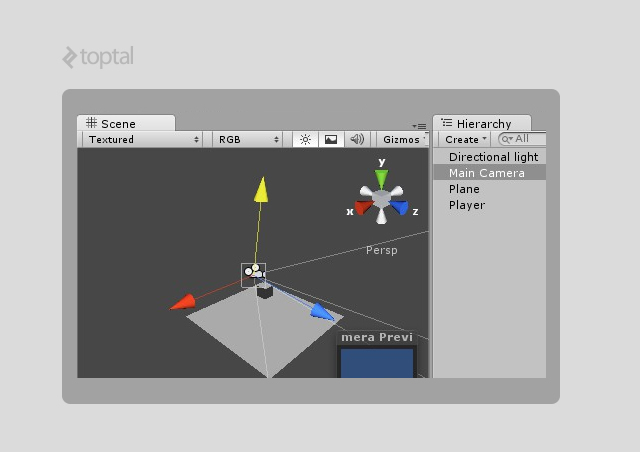Click the red X move handle arrow
The height and width of the screenshot is (452, 640).
click(x=183, y=302)
